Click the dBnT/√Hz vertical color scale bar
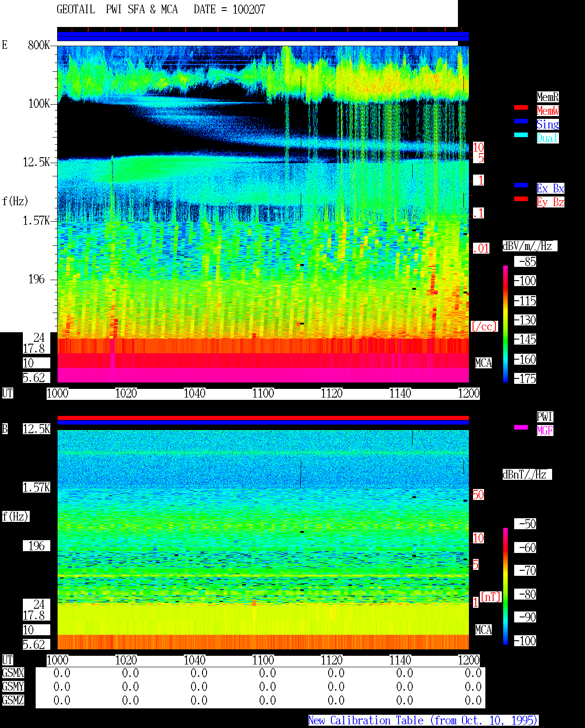This screenshot has width=585, height=728. [x=505, y=586]
